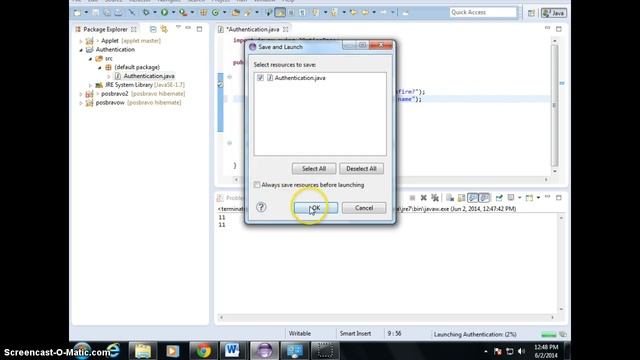Click the Run Last Tool external tools icon

(x=183, y=13)
